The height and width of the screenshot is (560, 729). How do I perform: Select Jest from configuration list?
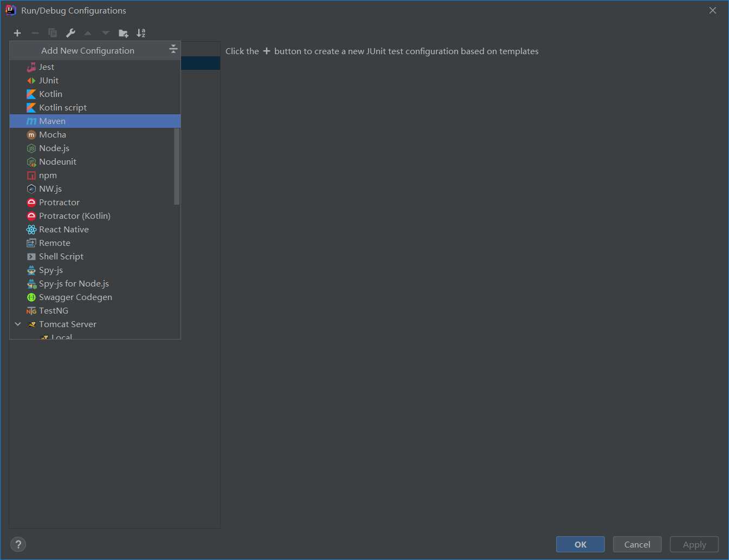95,67
